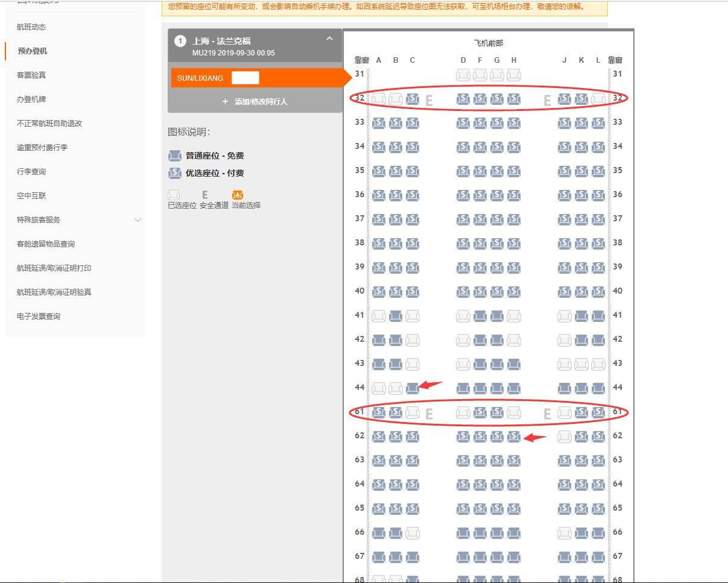Select seat 32K in exit row
This screenshot has width=728, height=583.
pos(581,99)
